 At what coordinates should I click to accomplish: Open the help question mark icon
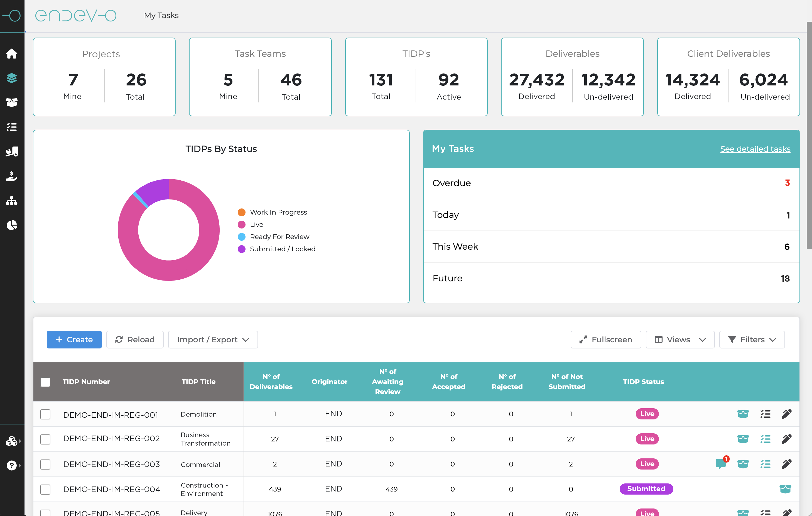tap(11, 465)
